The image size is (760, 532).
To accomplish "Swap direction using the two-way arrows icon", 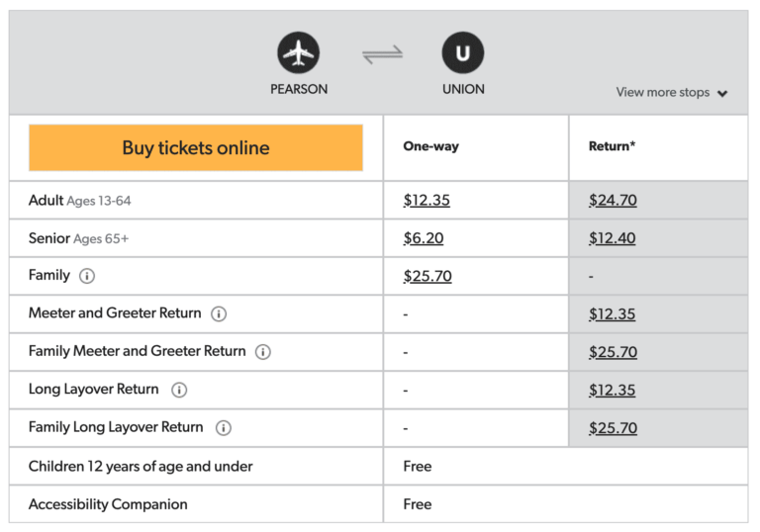I will click(x=382, y=54).
